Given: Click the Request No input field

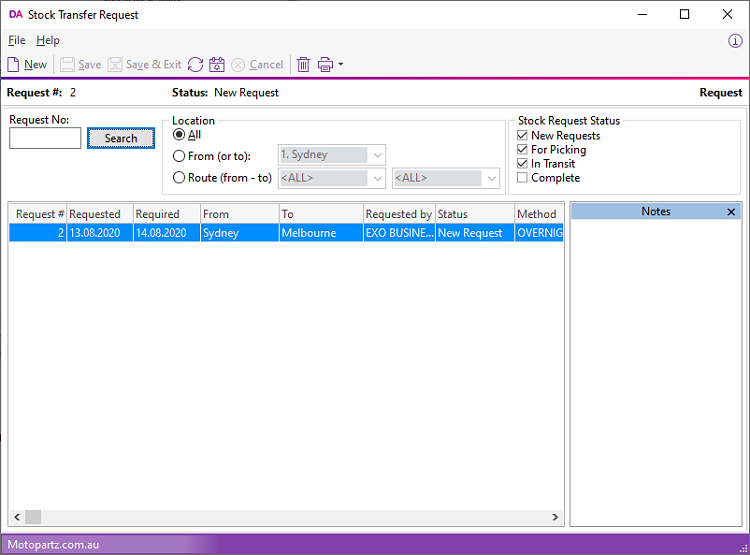Looking at the screenshot, I should tap(45, 139).
